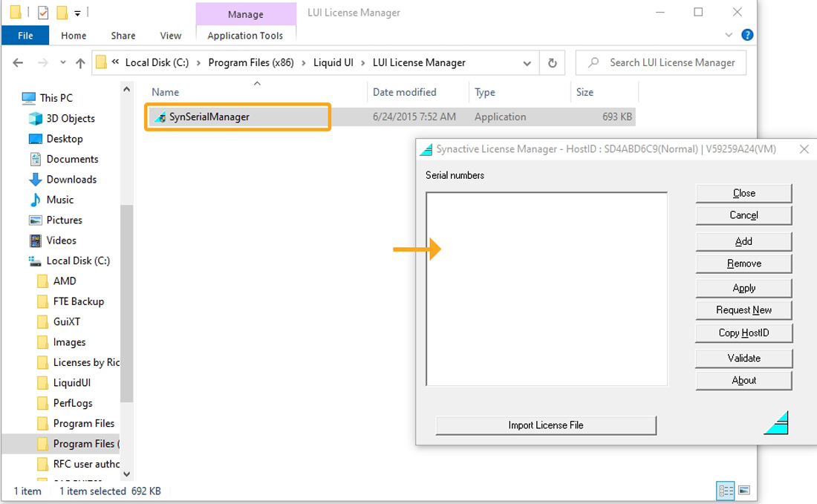Image resolution: width=817 pixels, height=504 pixels.
Task: Open the Application Tools tab
Action: coord(245,36)
